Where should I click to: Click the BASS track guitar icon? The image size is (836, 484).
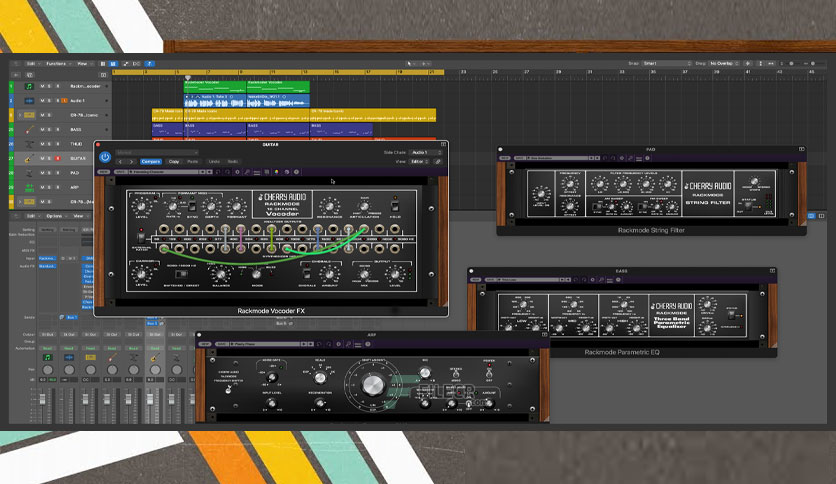pyautogui.click(x=29, y=130)
